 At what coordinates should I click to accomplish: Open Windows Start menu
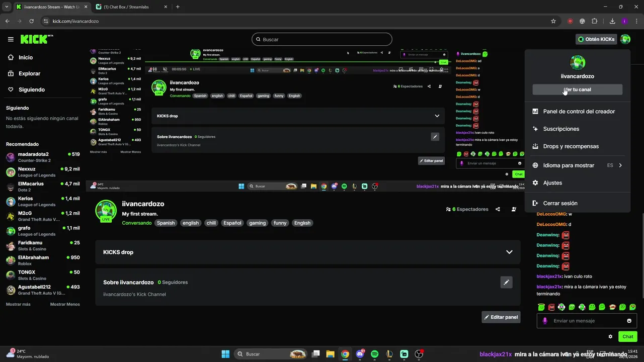click(x=225, y=354)
